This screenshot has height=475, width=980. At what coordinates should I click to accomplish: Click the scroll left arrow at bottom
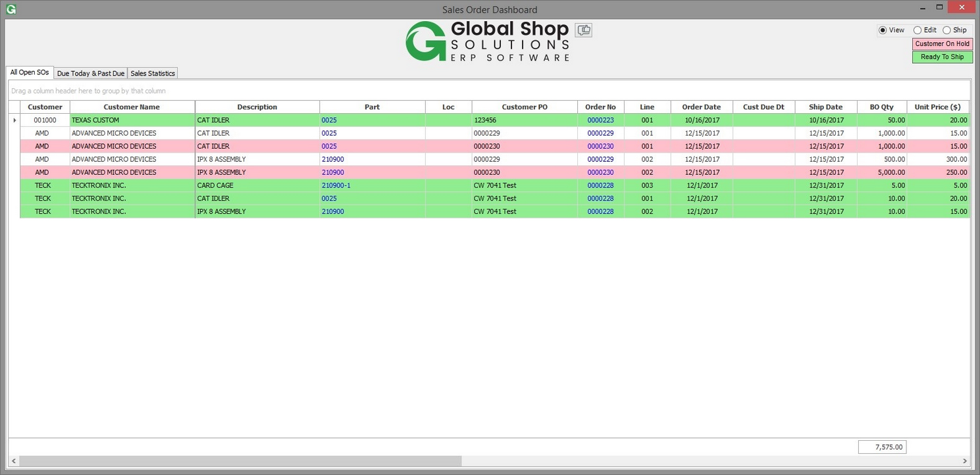14,461
